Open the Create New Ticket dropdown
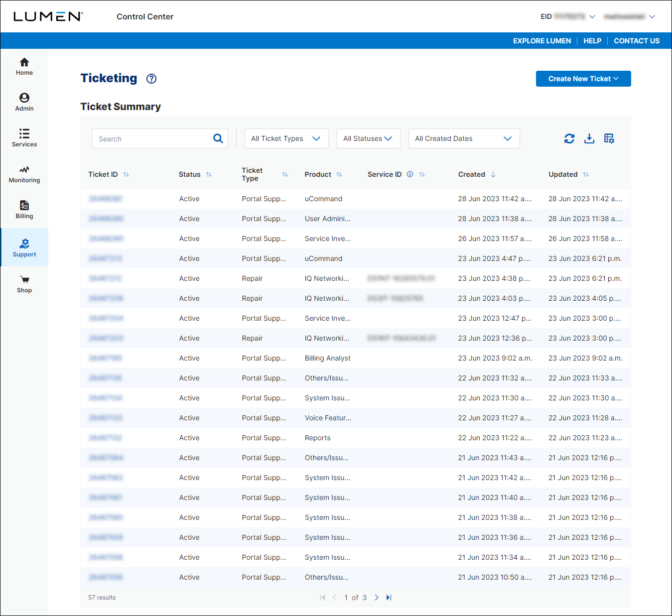Screen dimensions: 672x616 583,79
